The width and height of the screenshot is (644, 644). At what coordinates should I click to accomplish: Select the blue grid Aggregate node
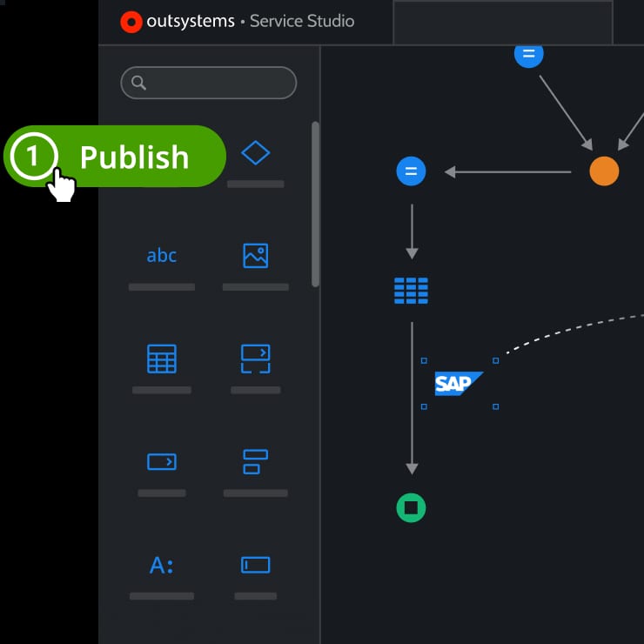pos(411,291)
